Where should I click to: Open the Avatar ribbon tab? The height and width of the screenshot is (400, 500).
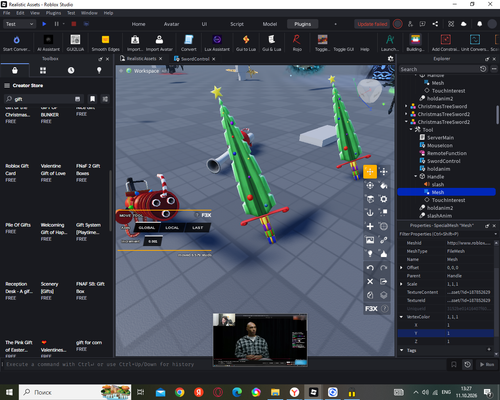(171, 24)
